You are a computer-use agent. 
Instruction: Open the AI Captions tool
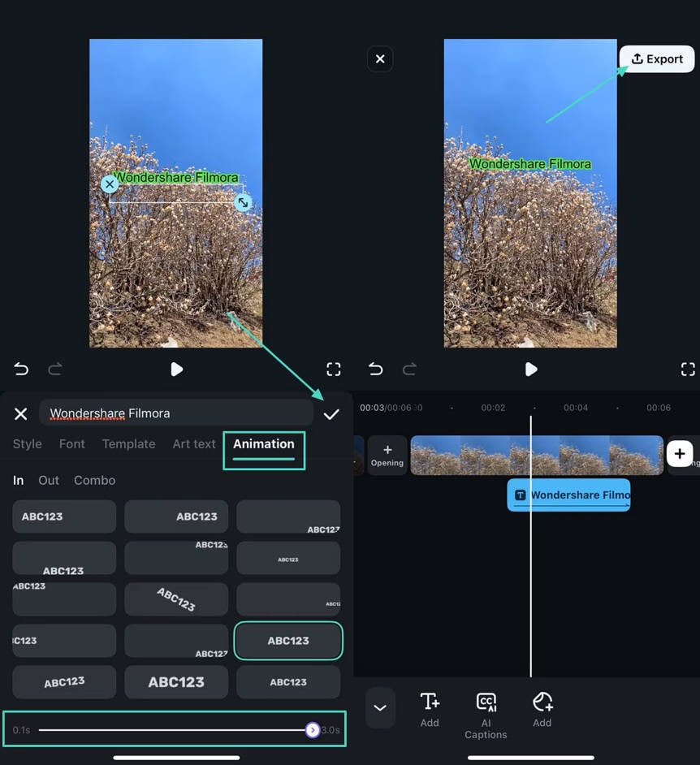click(x=486, y=711)
